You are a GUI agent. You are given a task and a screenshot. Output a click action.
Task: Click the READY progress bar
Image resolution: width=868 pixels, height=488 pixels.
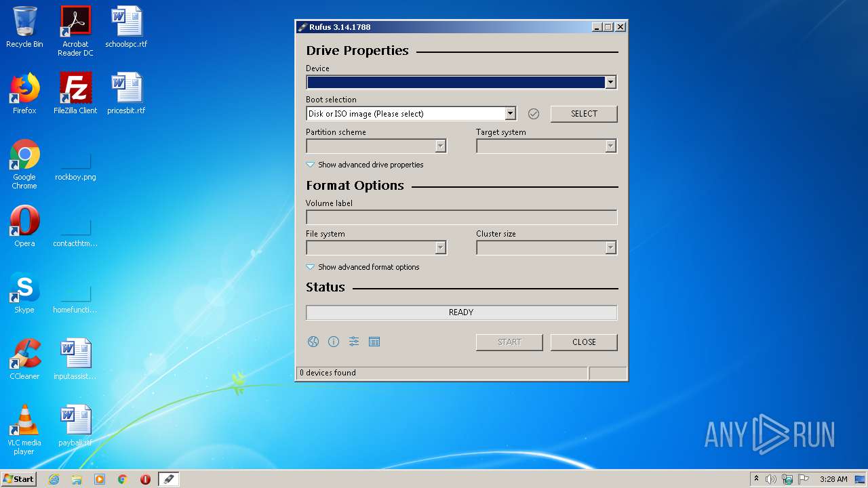click(461, 312)
